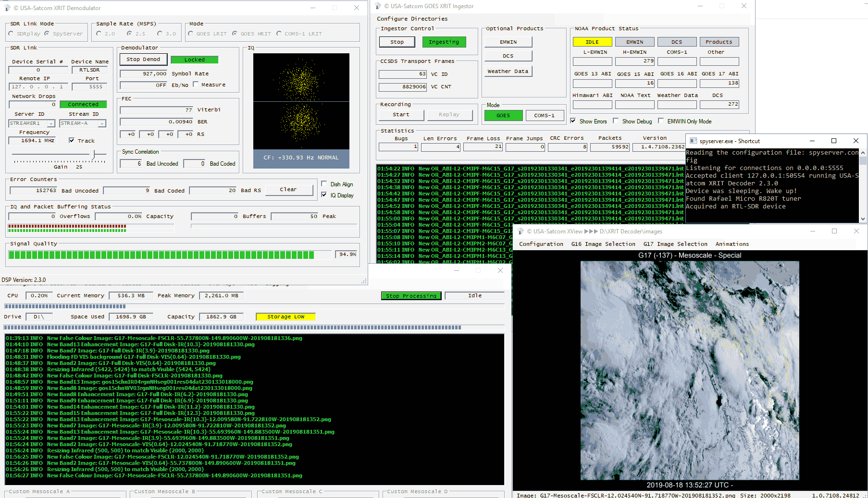Clear the error counters

pos(288,189)
